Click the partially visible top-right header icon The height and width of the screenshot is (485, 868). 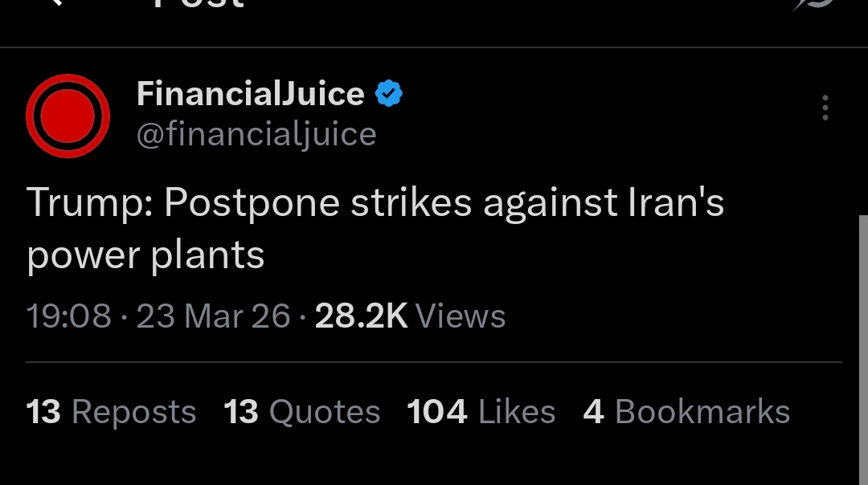coord(817,5)
